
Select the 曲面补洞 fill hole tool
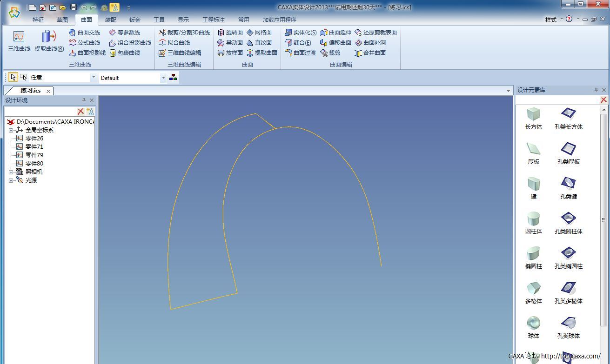(370, 43)
